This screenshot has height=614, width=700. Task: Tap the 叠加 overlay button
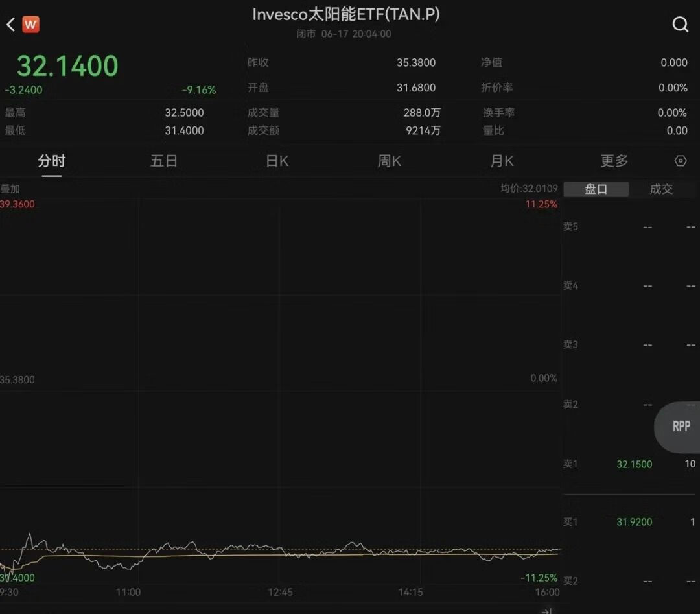tap(10, 189)
